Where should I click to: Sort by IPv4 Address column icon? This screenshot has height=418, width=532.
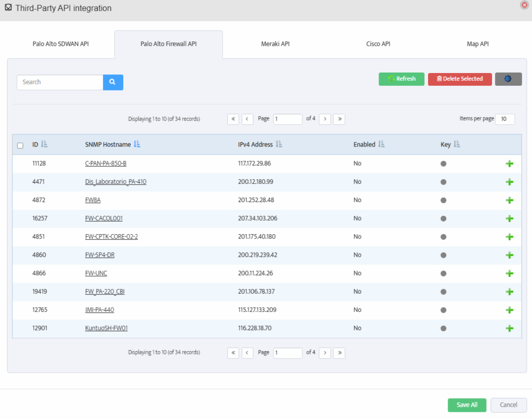[x=279, y=145]
